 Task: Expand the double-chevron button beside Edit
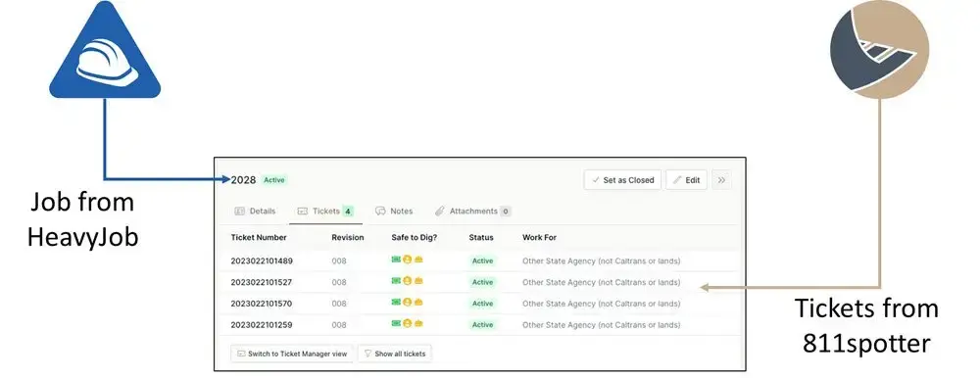721,180
